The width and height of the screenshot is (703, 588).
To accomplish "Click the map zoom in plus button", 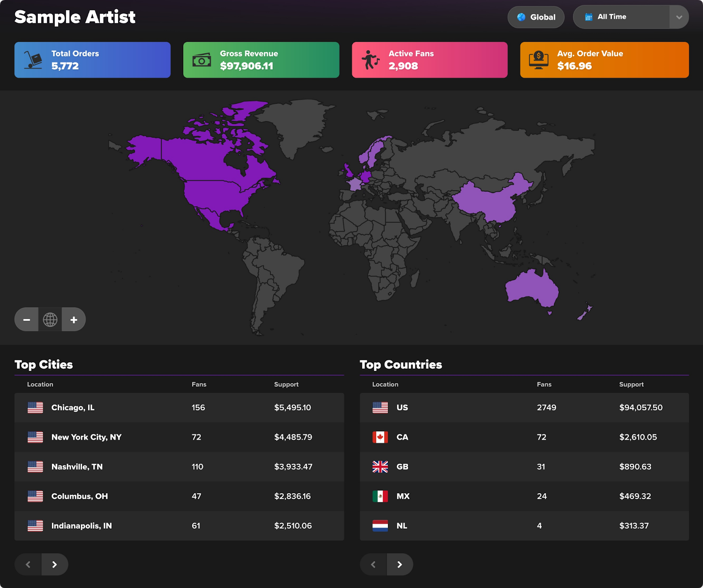I will [x=74, y=319].
